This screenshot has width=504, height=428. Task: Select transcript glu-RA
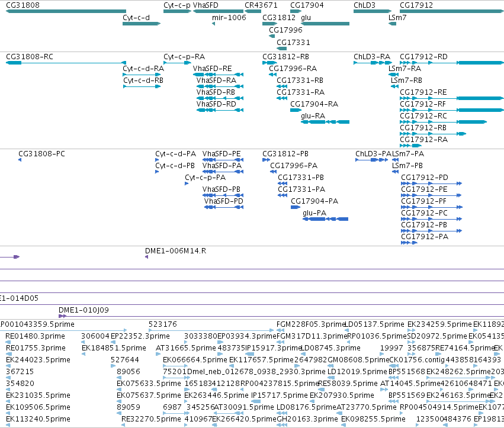click(x=325, y=122)
